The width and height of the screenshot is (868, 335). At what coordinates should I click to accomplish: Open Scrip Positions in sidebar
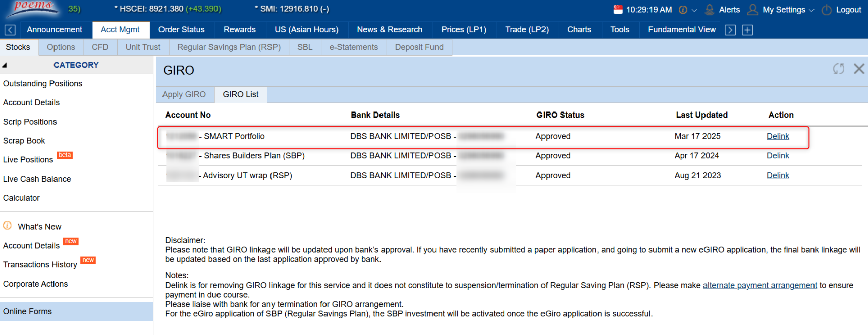coord(30,122)
